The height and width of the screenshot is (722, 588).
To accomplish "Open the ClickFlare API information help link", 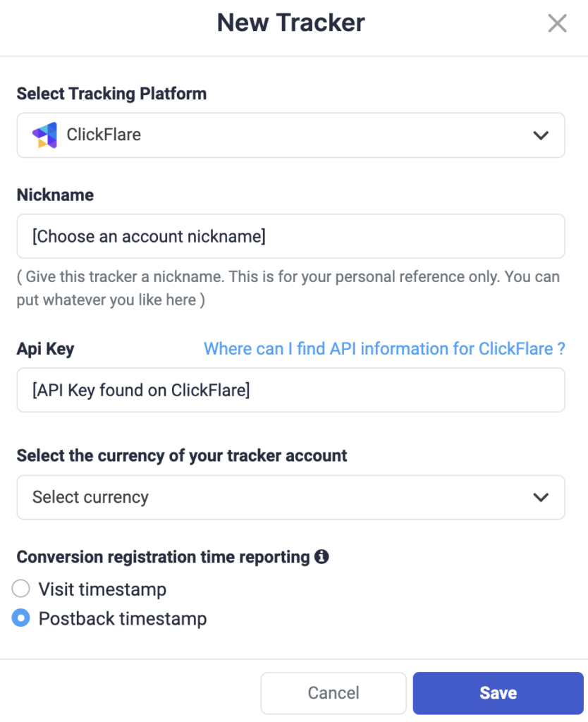I will [x=384, y=348].
